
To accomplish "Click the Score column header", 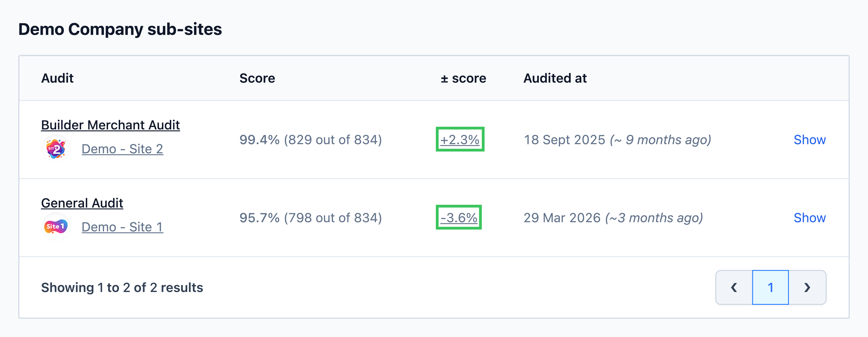I will pyautogui.click(x=257, y=78).
